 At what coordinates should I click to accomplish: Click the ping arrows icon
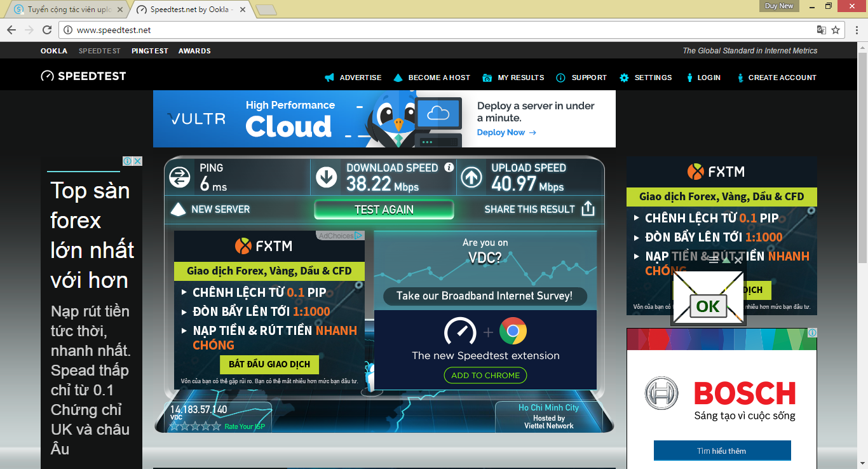coord(180,177)
